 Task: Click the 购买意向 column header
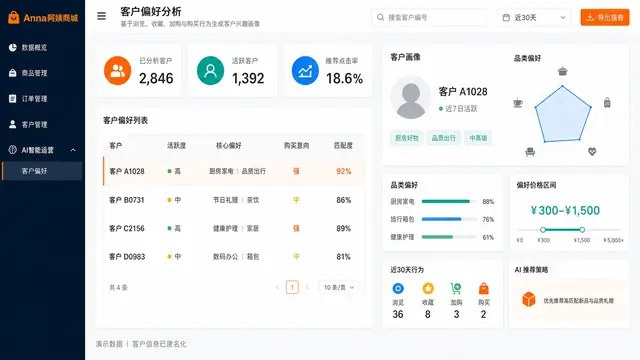pos(296,145)
